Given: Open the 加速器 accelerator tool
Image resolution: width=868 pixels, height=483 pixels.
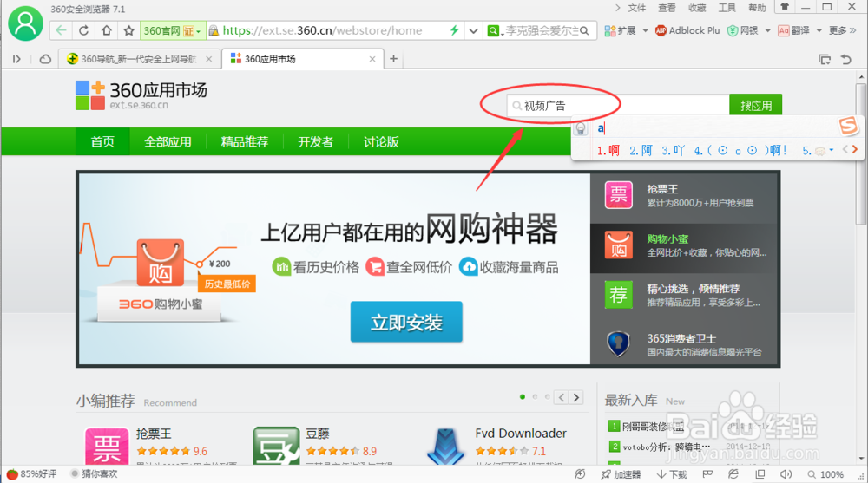Looking at the screenshot, I should [621, 474].
